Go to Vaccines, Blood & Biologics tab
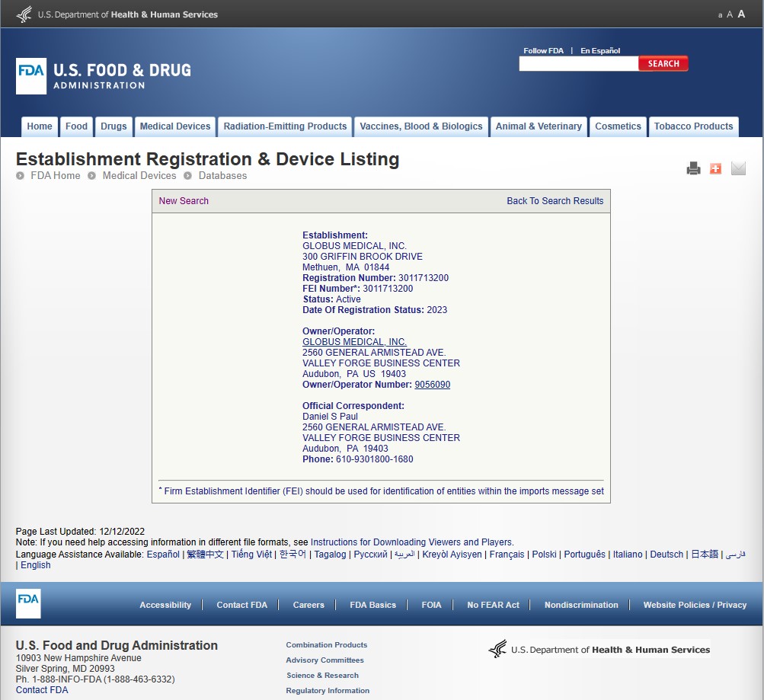Screen dimensions: 764x700 (421, 126)
